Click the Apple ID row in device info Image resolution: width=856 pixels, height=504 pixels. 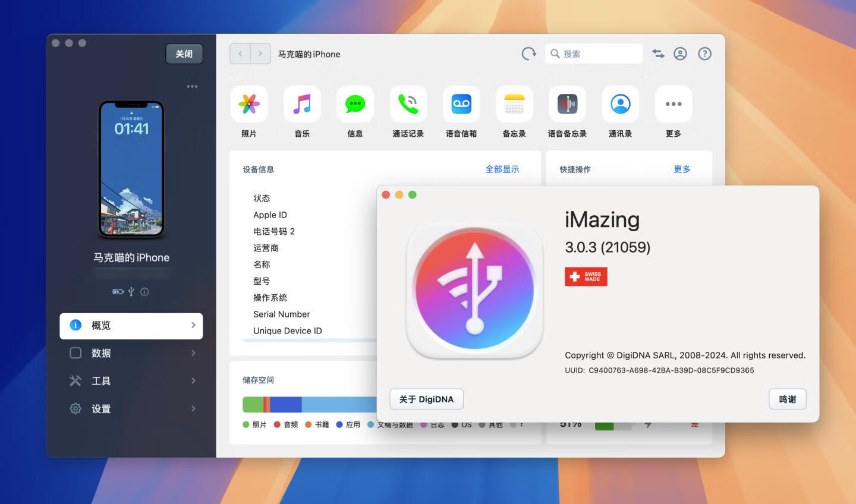[x=270, y=215]
